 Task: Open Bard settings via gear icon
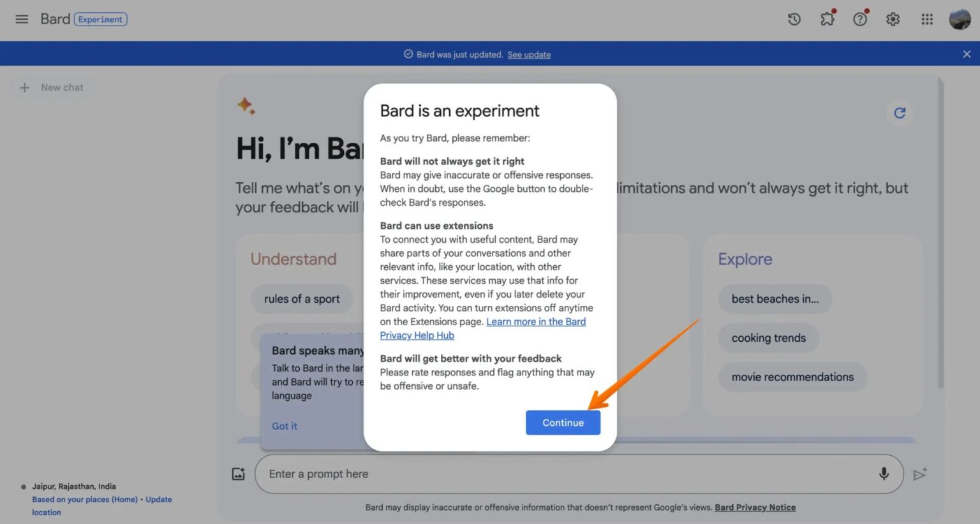tap(893, 19)
